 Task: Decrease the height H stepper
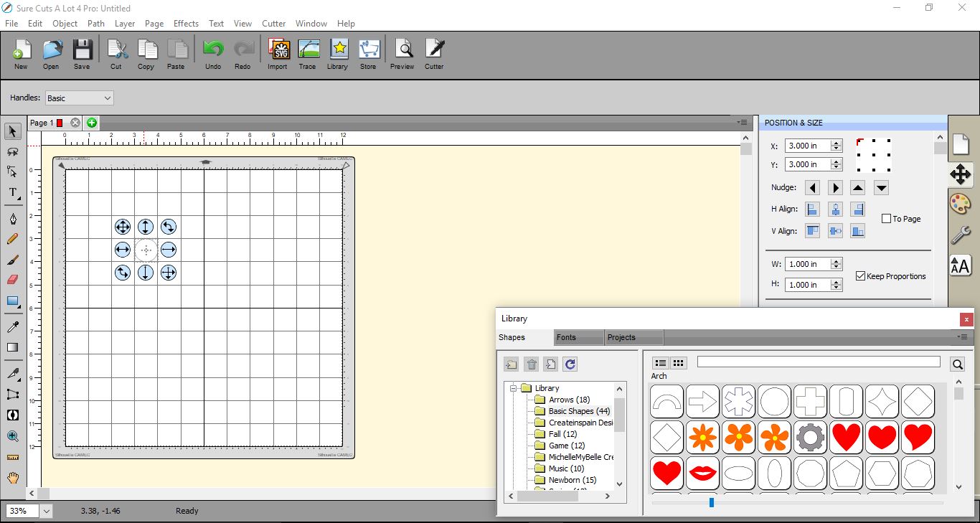(x=836, y=288)
